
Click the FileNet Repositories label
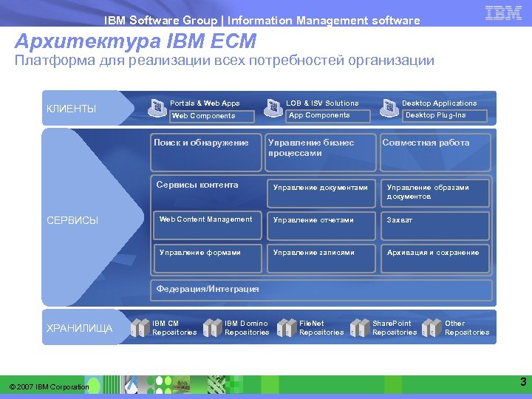(x=321, y=328)
